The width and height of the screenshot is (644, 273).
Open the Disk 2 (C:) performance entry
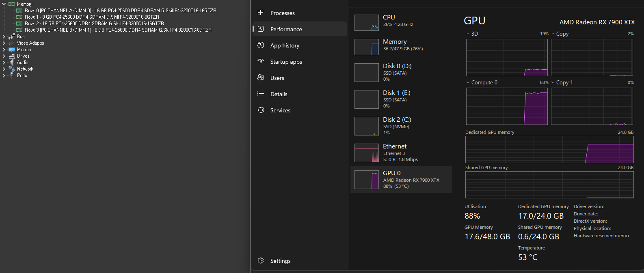click(401, 126)
